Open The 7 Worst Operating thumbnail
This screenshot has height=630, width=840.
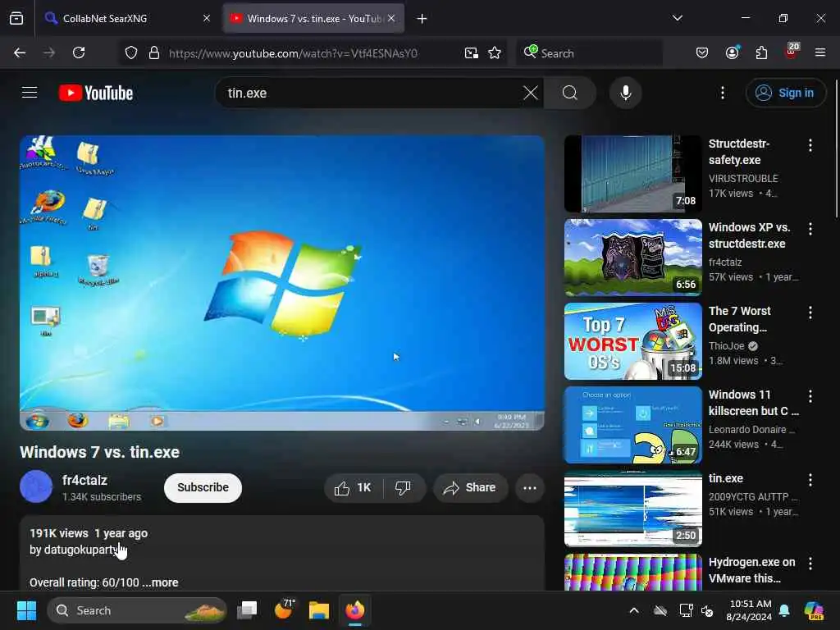[x=632, y=340]
